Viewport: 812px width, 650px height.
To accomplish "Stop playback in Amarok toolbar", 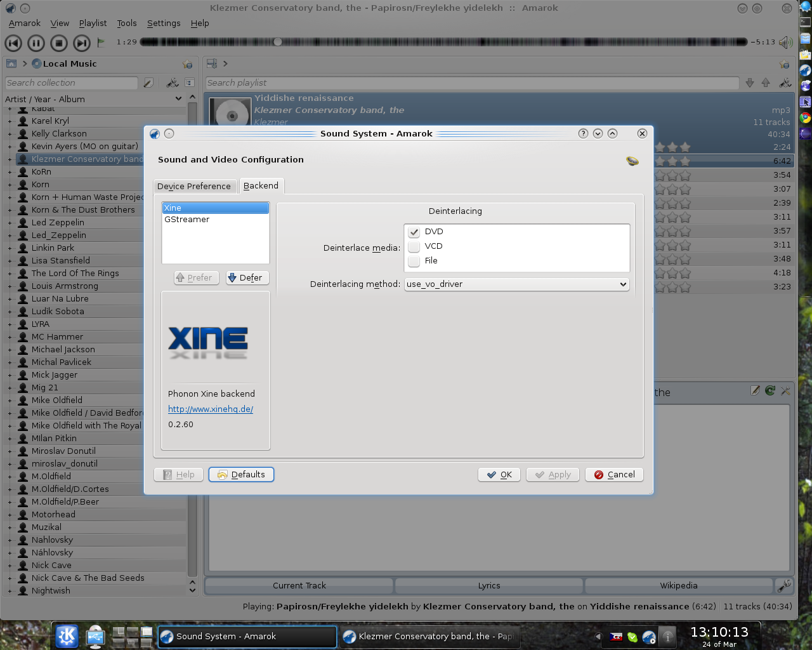I will [x=59, y=43].
